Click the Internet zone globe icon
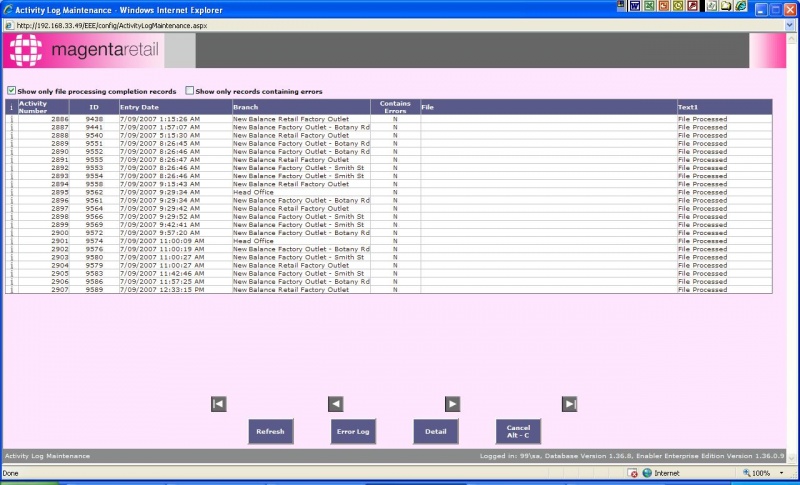800x485 pixels. (x=647, y=473)
